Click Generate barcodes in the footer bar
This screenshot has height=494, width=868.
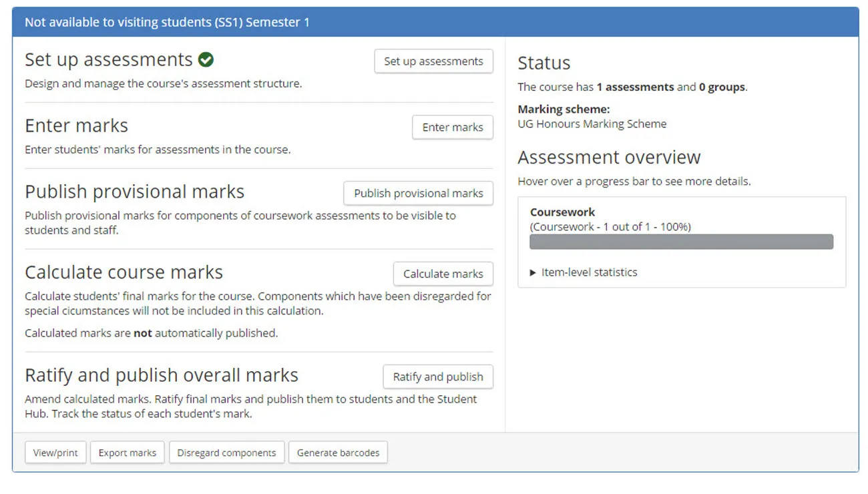(338, 452)
